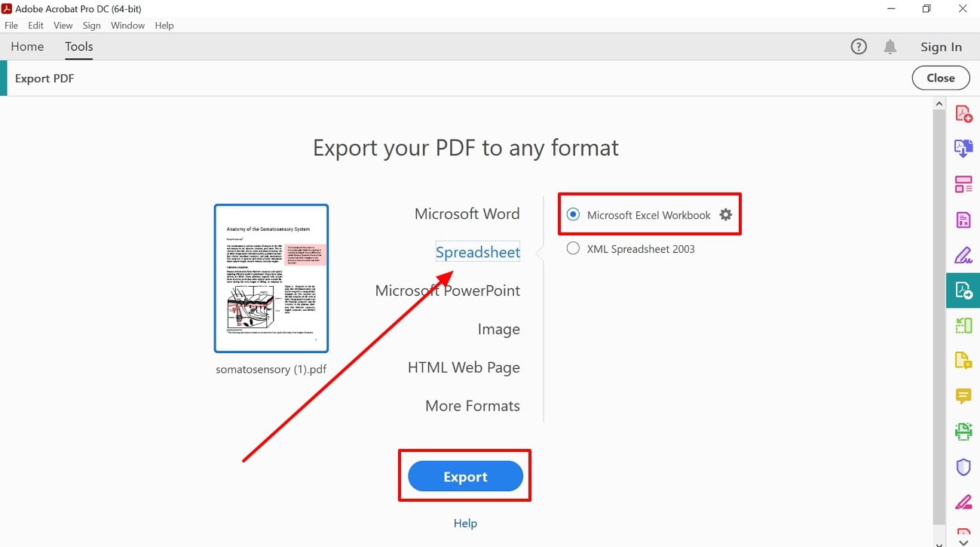
Task: Open the notifications bell
Action: [890, 47]
